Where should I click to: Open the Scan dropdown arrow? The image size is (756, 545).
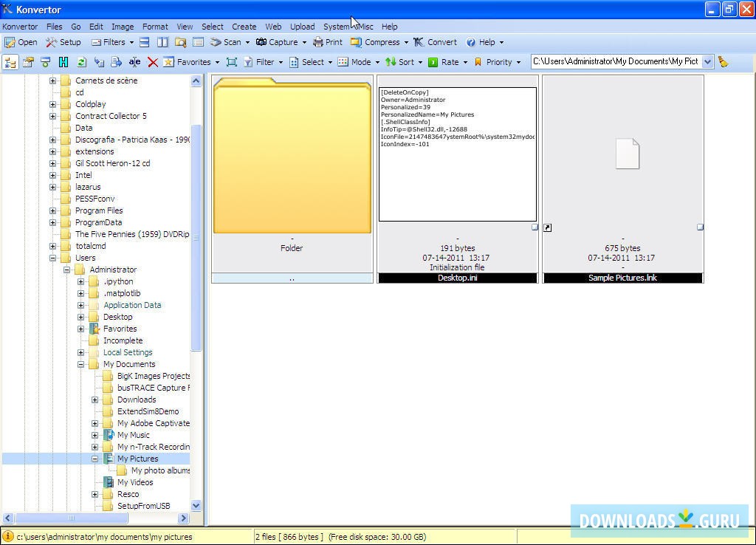[x=247, y=42]
